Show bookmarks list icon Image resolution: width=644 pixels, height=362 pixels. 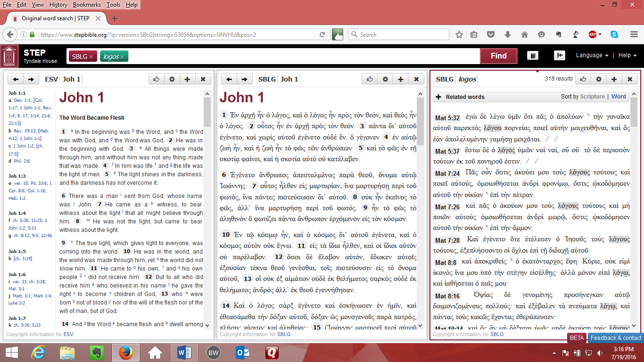point(474,35)
